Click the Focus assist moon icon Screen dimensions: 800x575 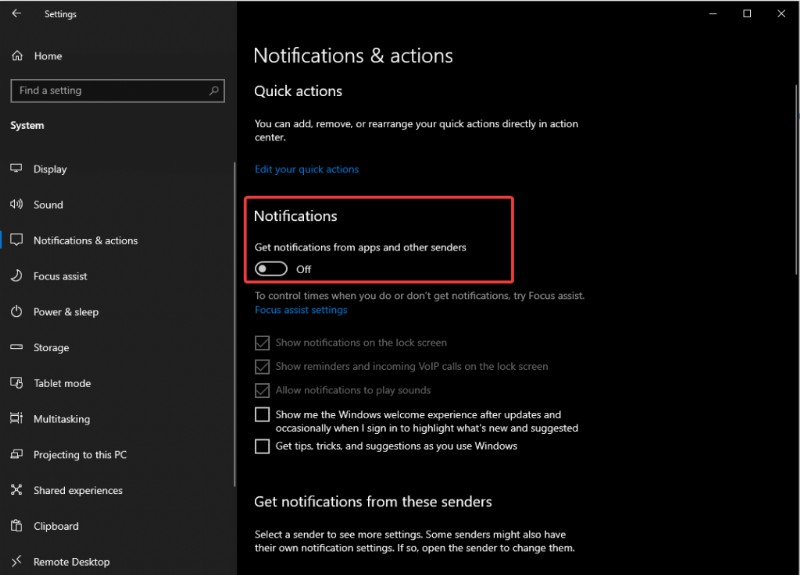[16, 276]
